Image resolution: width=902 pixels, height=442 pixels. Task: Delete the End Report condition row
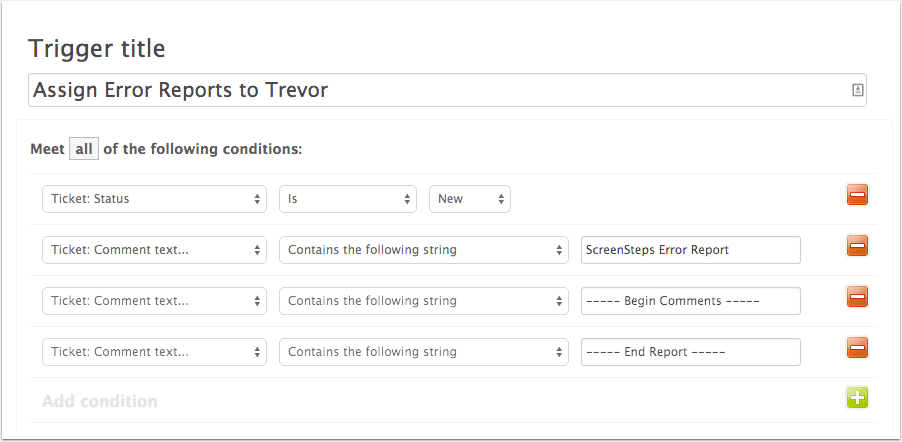[857, 348]
